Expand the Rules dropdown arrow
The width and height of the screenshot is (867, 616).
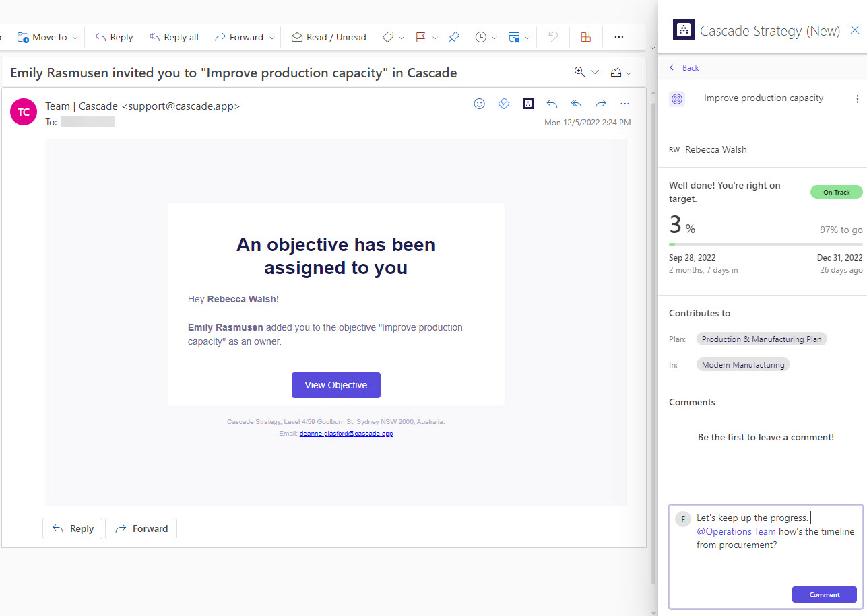tap(527, 38)
